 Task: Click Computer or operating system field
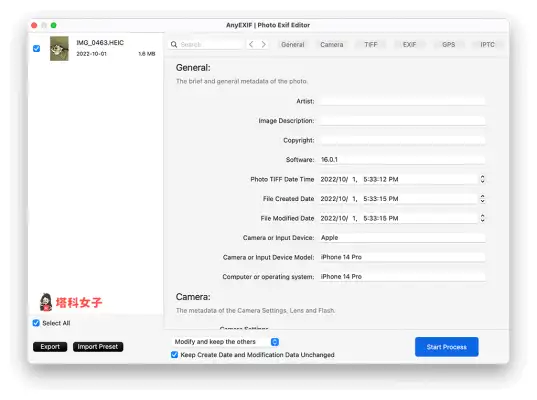click(x=402, y=277)
